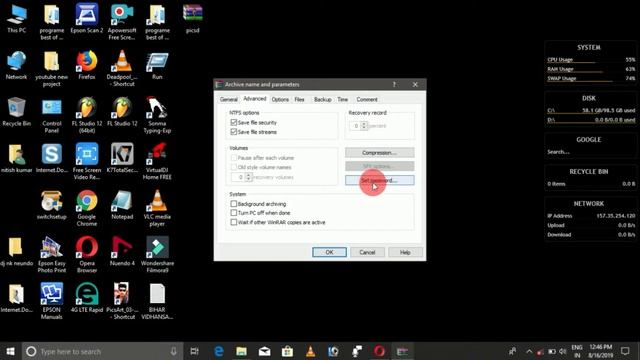
Task: Click the Compression... button
Action: pos(380,153)
